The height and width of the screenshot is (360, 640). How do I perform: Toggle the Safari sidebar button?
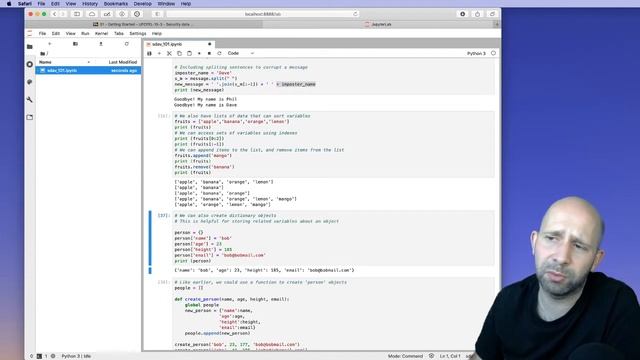pyautogui.click(x=77, y=14)
